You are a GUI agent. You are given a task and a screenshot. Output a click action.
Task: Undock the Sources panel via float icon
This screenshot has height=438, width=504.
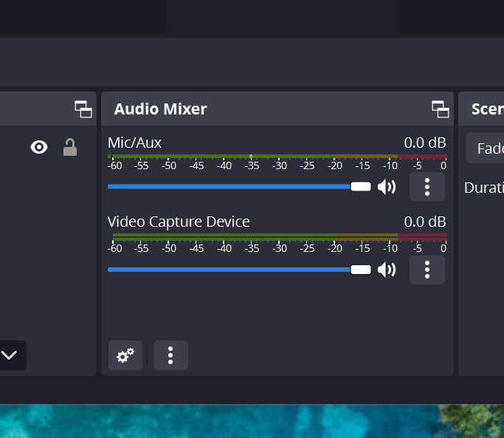click(83, 109)
